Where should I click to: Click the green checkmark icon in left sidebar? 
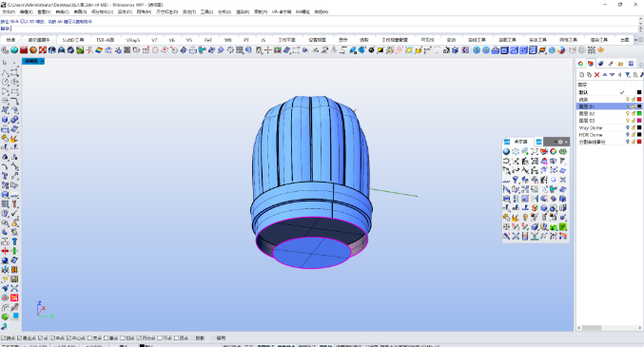pyautogui.click(x=15, y=213)
